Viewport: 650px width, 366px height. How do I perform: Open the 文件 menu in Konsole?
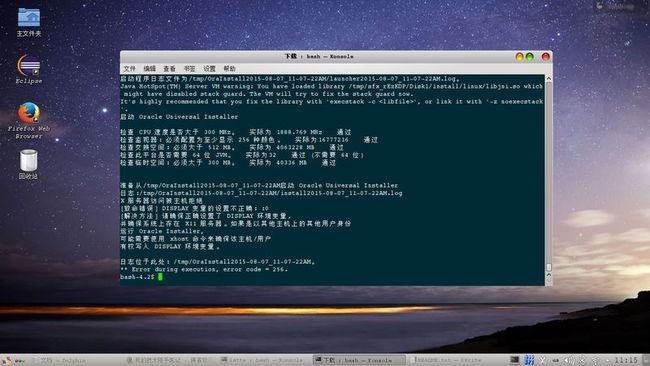[129, 68]
